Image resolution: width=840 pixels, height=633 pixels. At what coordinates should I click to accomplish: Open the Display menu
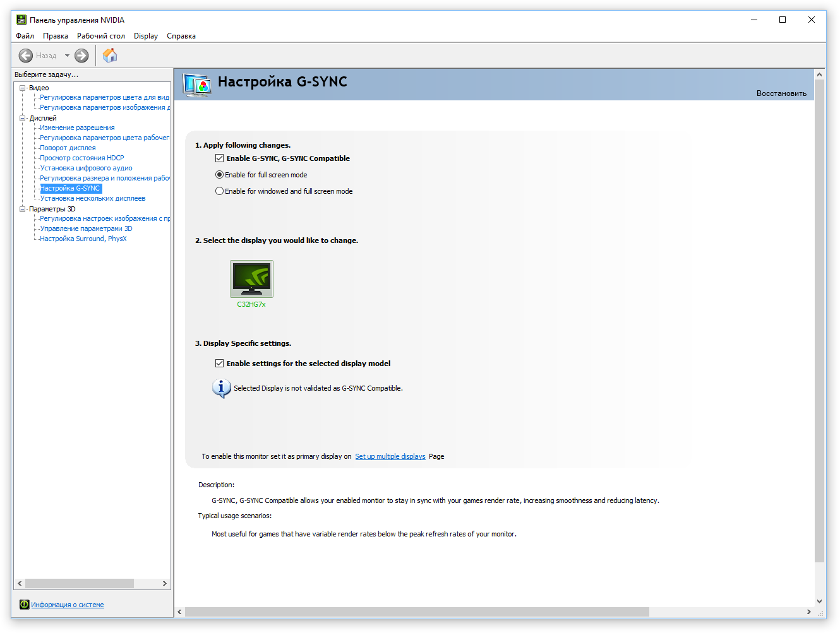(146, 36)
